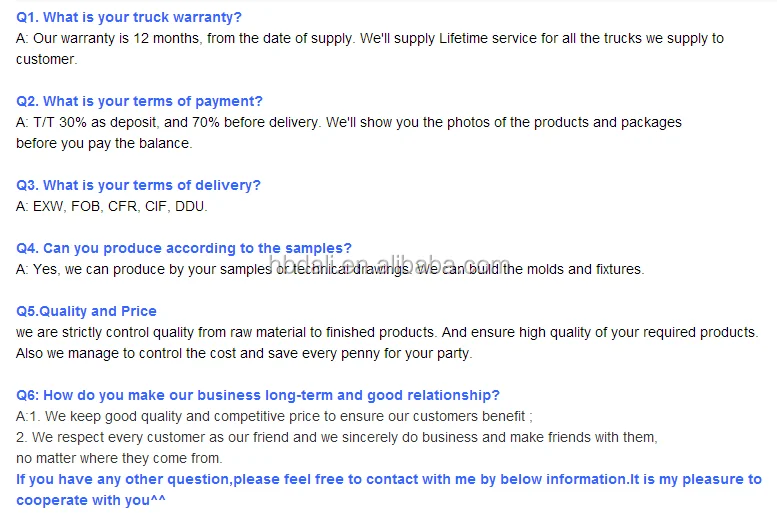Click the Q1 truck warranty question heading

[x=129, y=17]
